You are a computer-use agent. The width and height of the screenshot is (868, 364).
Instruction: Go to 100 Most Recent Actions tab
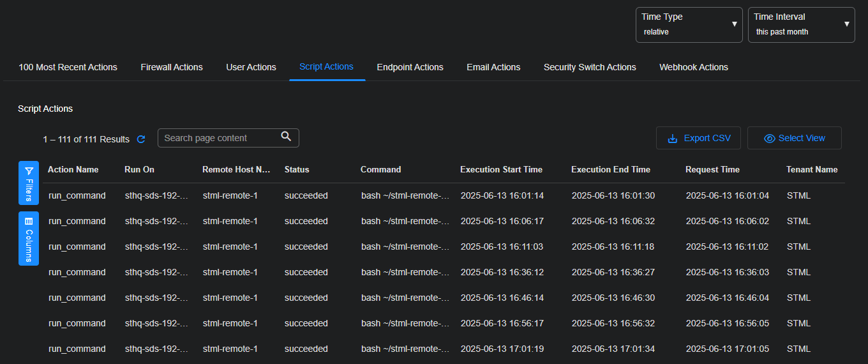[x=68, y=67]
